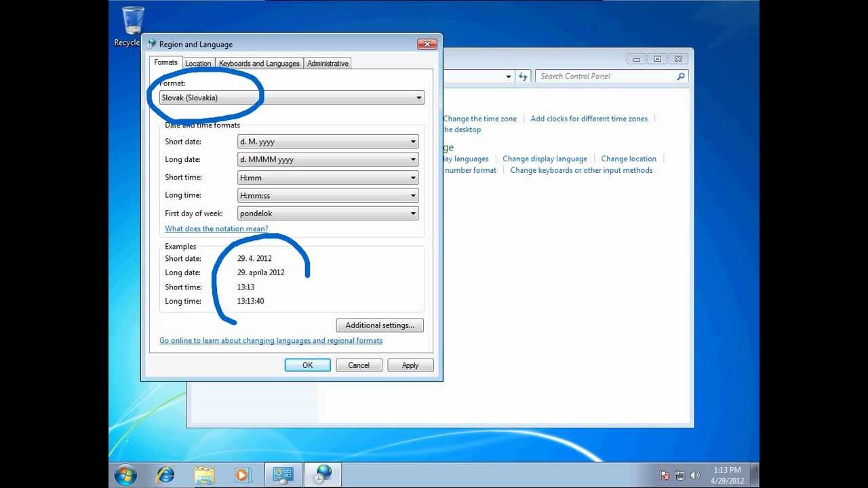Click 'Change location' link in Control Panel
This screenshot has width=868, height=488.
coord(629,159)
